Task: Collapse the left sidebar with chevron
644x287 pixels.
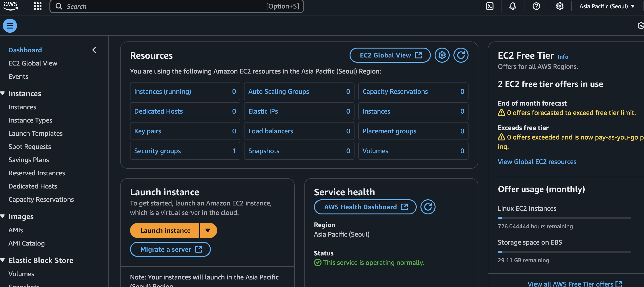Action: tap(94, 50)
